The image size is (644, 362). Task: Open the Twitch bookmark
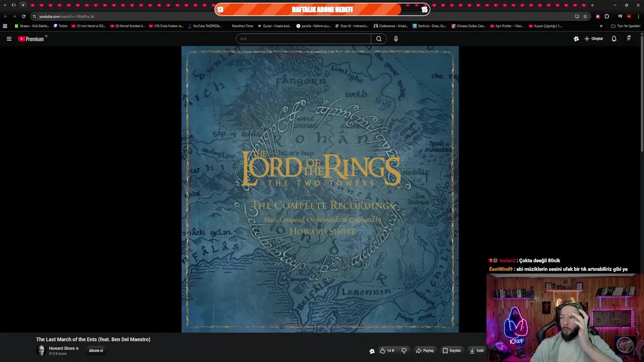pyautogui.click(x=60, y=26)
